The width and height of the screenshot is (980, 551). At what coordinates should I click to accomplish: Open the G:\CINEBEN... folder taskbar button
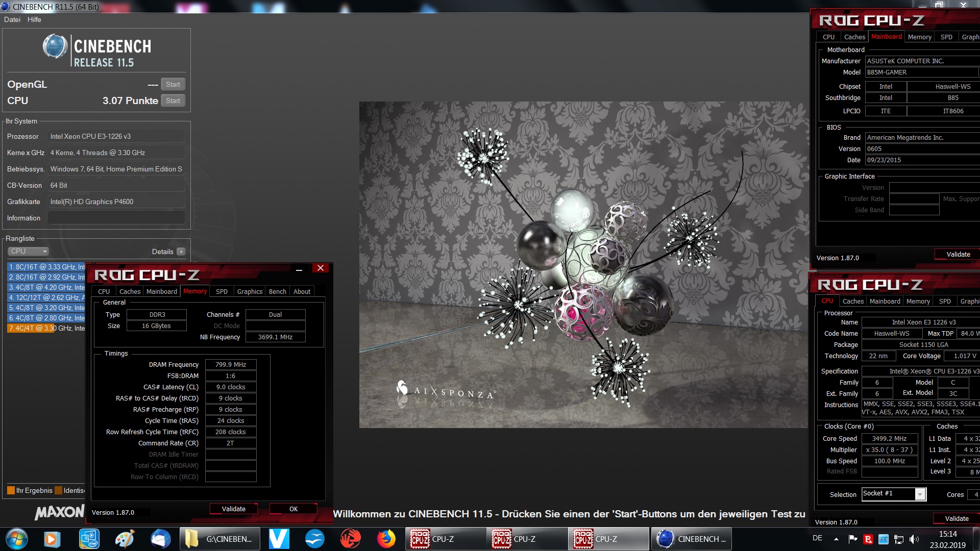(x=220, y=539)
